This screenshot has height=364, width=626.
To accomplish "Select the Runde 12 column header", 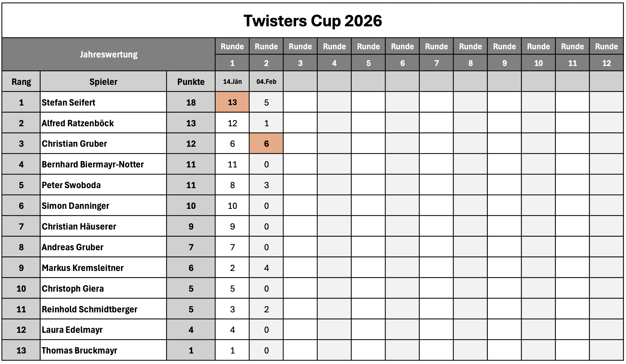I will tap(606, 54).
